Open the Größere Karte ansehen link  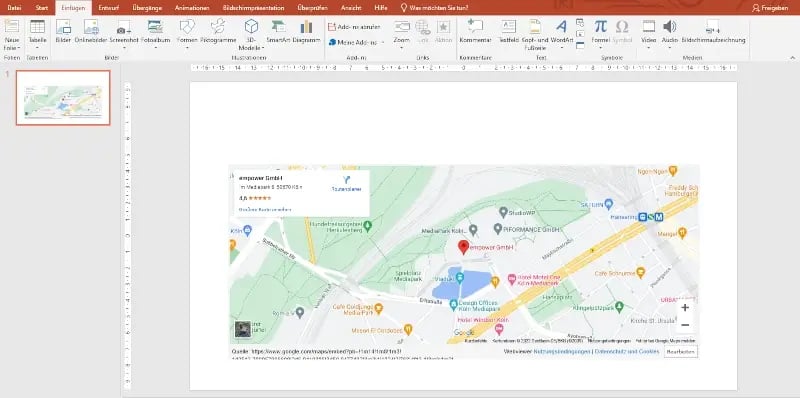(x=265, y=209)
